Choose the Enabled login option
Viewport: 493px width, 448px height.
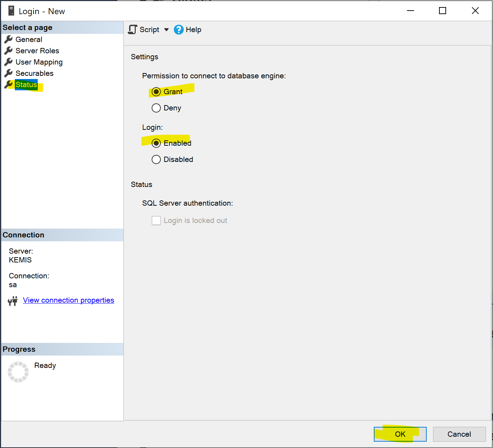point(156,143)
